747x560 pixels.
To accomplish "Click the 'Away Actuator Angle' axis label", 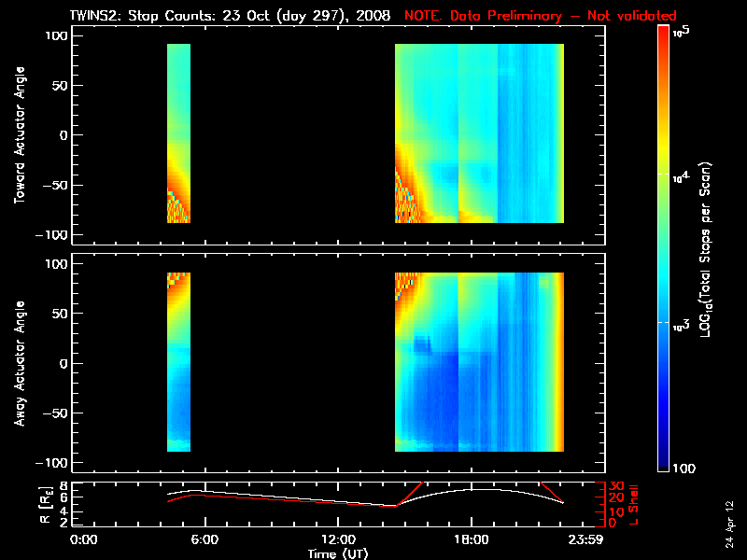I will (x=20, y=363).
